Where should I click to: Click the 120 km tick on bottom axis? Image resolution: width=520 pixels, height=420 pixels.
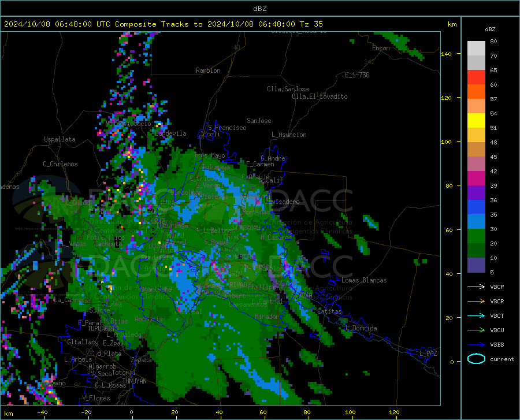tap(394, 412)
